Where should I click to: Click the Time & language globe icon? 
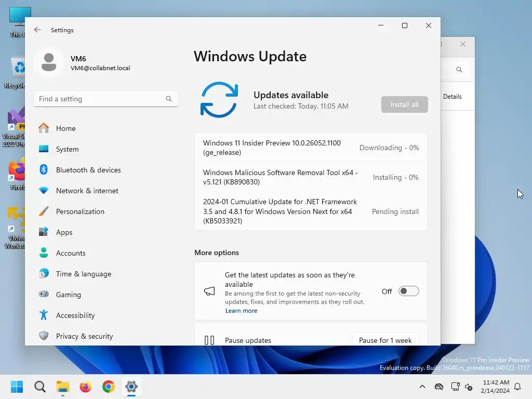pos(44,273)
